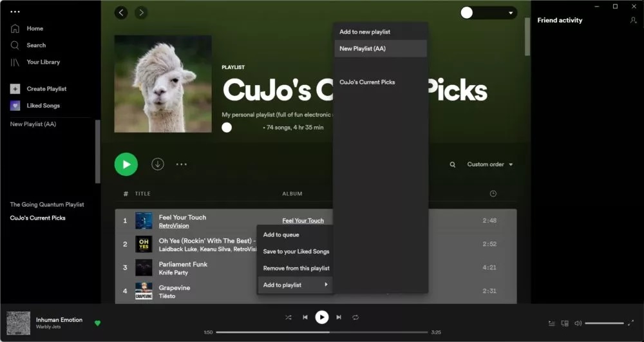Click the connect to a device icon

(x=565, y=323)
